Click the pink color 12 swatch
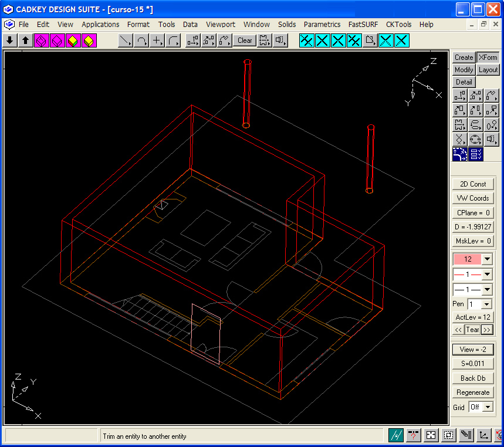504x447 pixels. click(x=467, y=259)
